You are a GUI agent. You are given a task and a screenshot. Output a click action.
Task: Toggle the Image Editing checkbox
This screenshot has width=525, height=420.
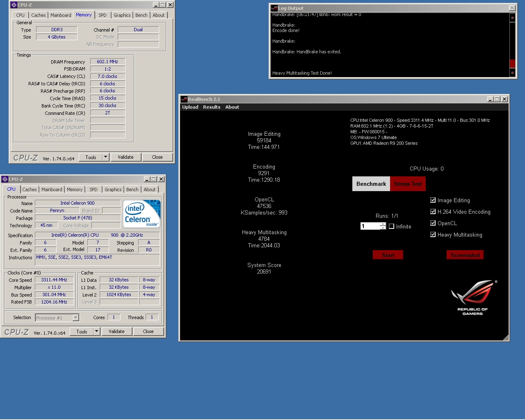[433, 200]
